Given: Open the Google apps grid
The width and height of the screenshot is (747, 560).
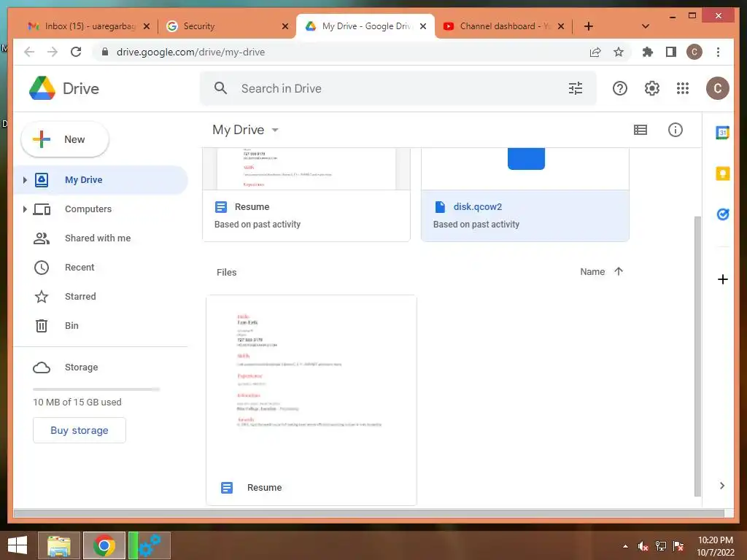Looking at the screenshot, I should click(x=683, y=88).
